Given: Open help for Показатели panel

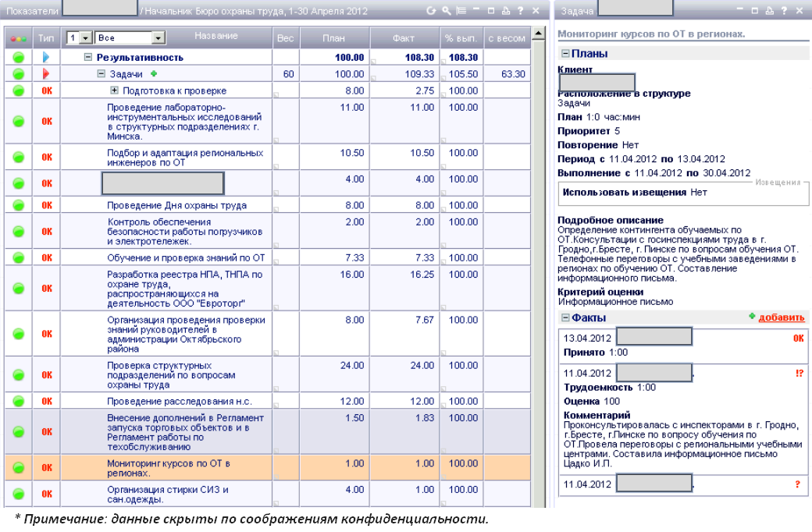Looking at the screenshot, I should [521, 10].
